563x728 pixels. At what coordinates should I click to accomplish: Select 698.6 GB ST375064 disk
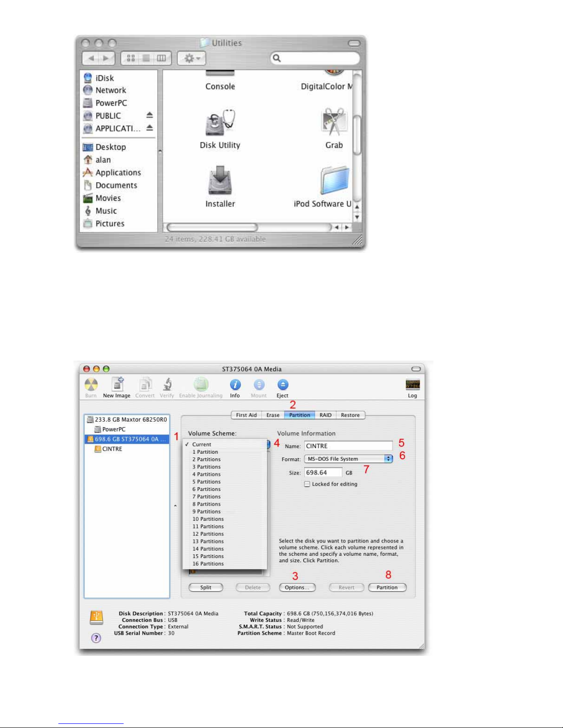(127, 439)
